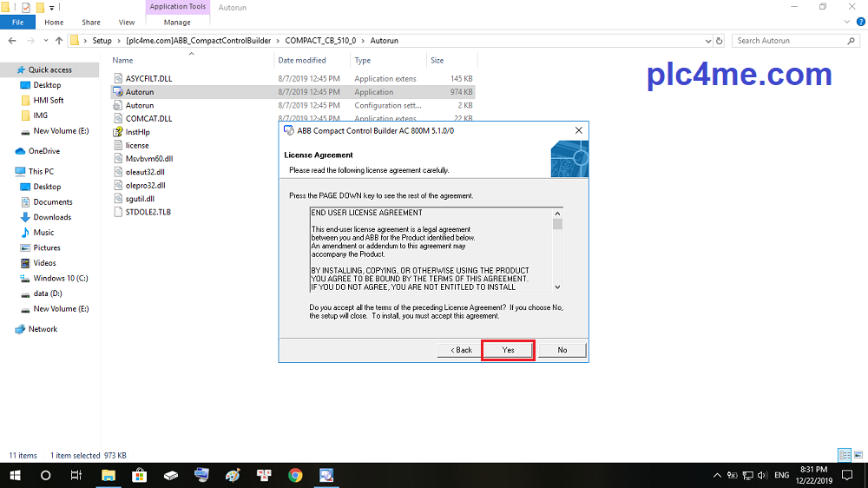Open Microsoft Store from the taskbar
Viewport: 868px width, 488px height.
pos(139,475)
